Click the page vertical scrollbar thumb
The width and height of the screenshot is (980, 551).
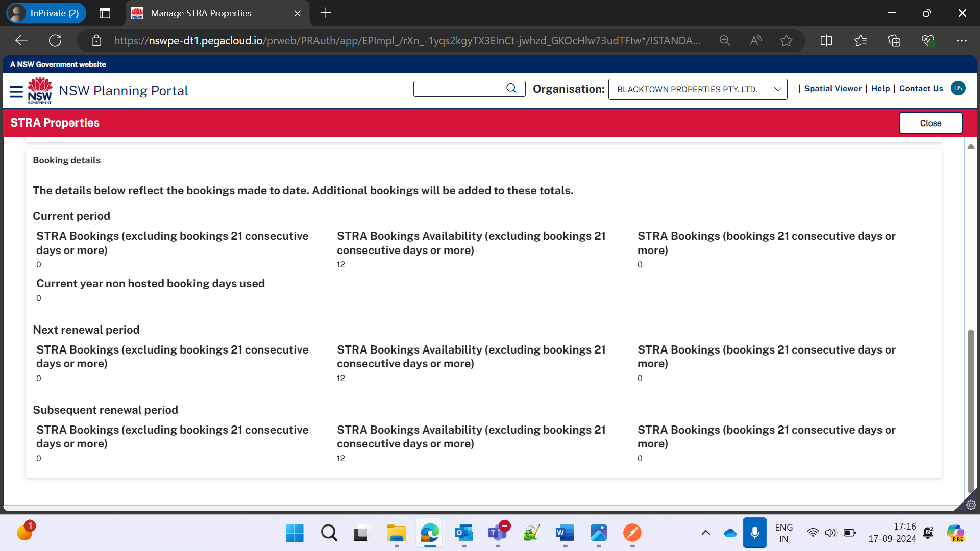[971, 411]
